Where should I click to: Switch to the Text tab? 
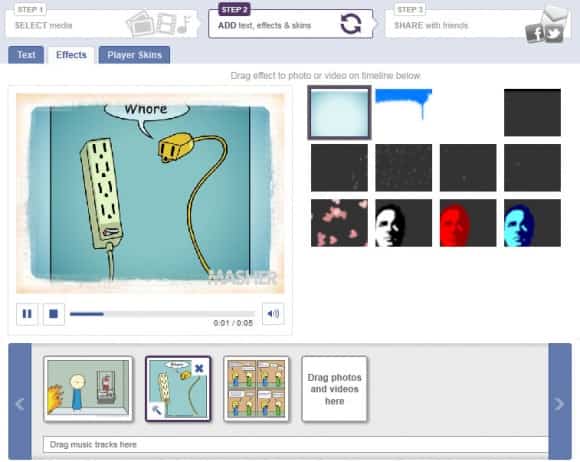[x=26, y=55]
